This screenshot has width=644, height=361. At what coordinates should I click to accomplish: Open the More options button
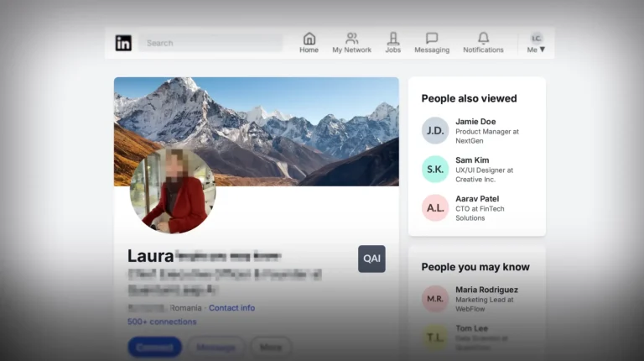271,346
